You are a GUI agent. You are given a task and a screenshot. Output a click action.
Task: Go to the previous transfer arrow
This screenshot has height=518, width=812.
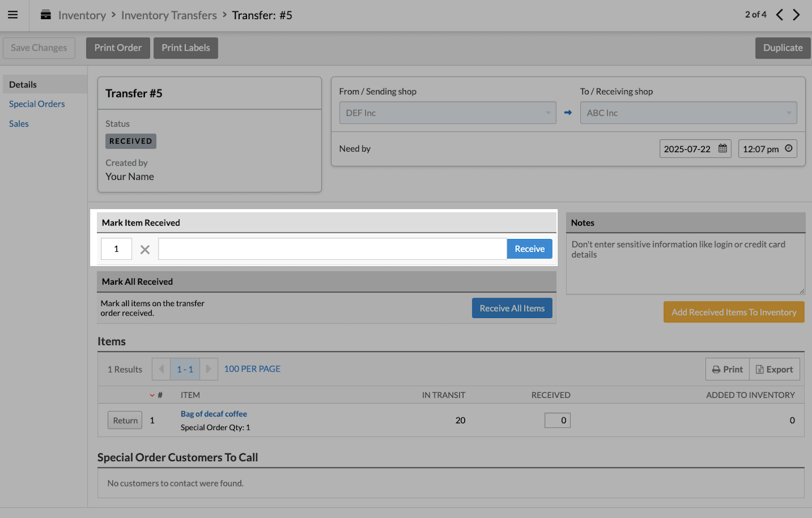coord(779,15)
